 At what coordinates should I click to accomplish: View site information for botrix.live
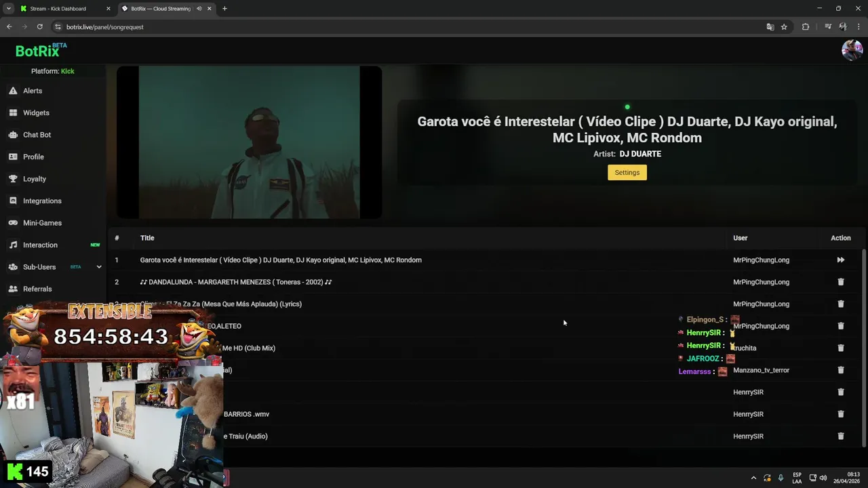point(58,27)
